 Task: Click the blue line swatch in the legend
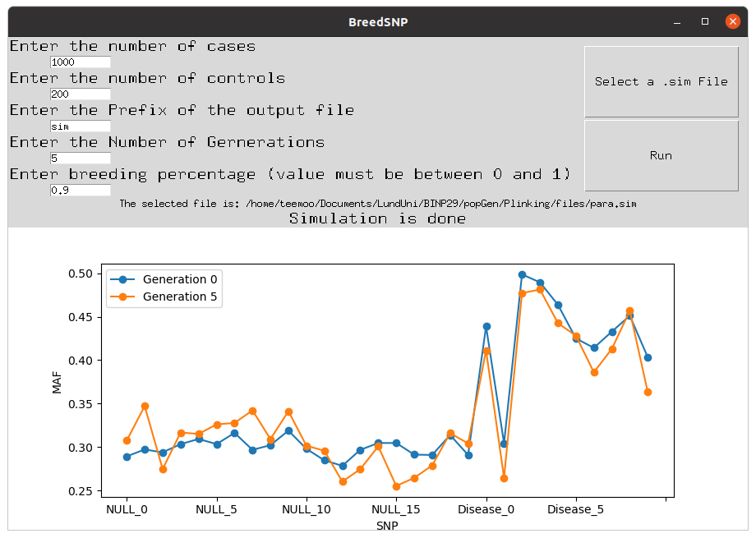point(123,278)
